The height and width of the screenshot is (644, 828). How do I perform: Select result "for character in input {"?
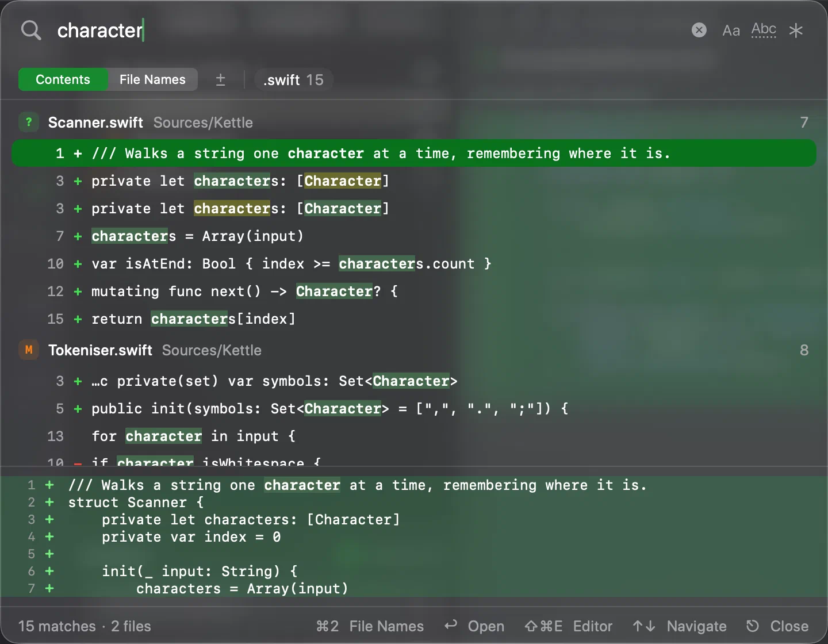(414, 436)
